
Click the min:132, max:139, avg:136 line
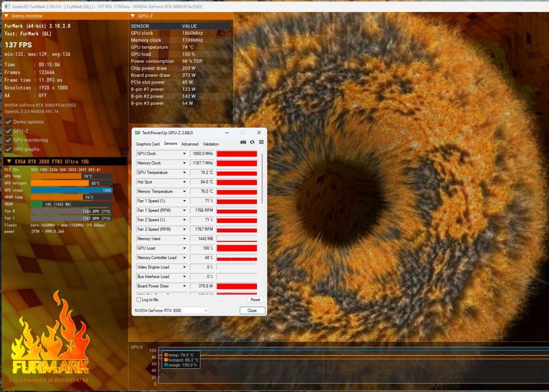(38, 54)
